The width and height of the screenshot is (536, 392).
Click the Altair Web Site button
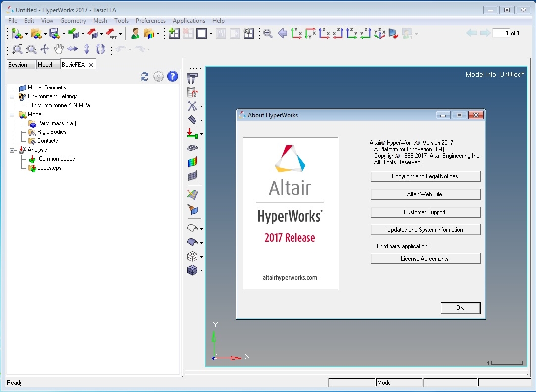click(425, 194)
